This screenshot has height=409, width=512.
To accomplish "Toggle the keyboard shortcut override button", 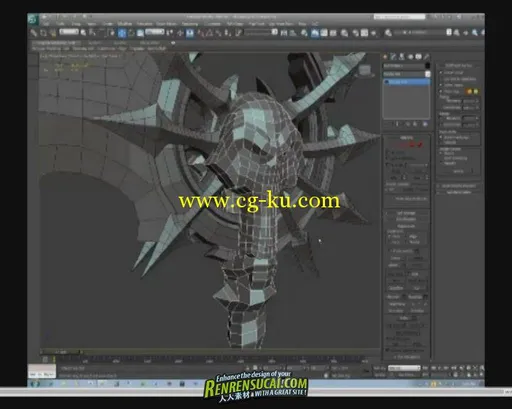I will tap(190, 33).
